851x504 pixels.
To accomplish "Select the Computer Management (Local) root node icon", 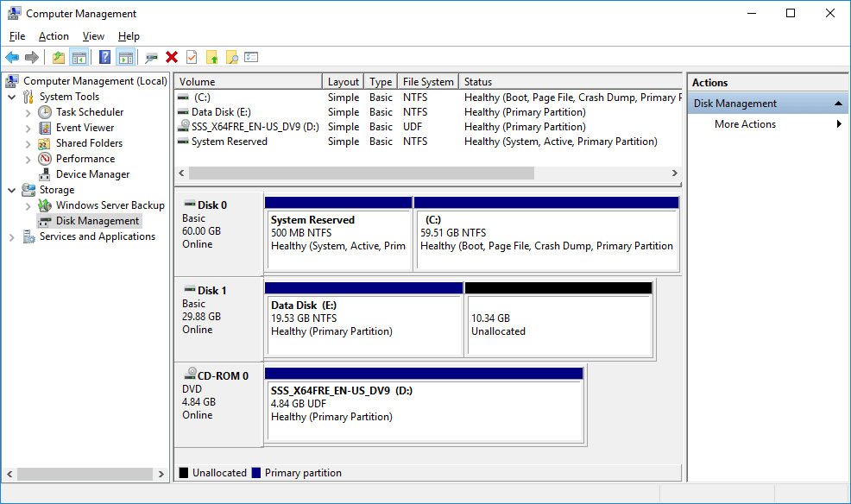I will coord(12,81).
